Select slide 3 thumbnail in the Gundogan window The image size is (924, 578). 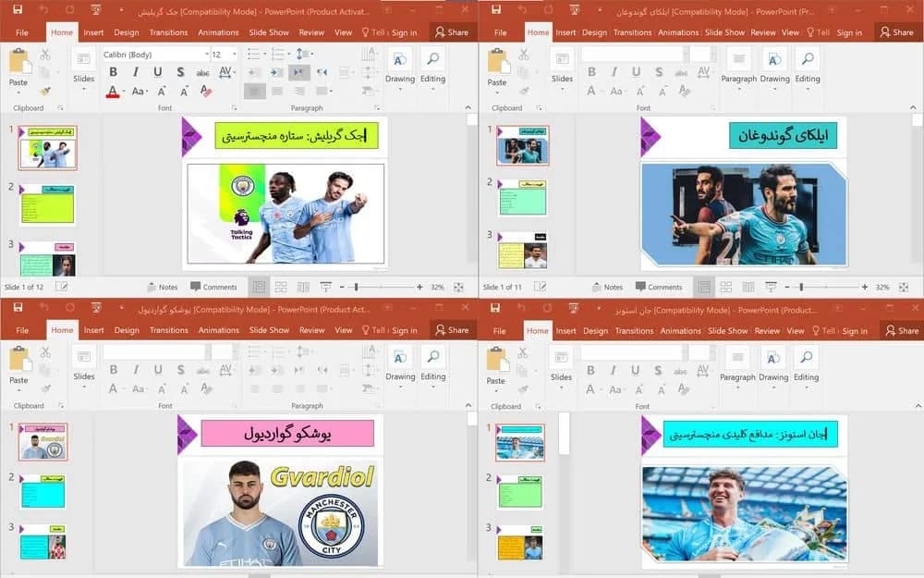tap(523, 251)
